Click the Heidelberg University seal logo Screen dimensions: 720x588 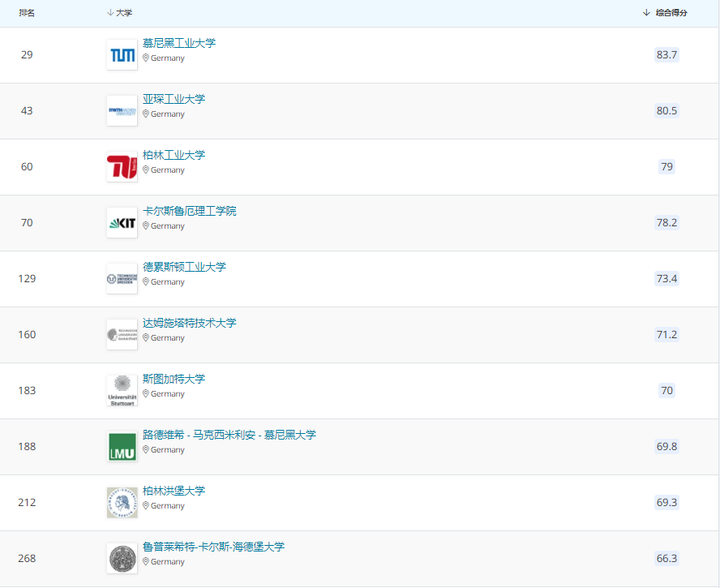[122, 559]
